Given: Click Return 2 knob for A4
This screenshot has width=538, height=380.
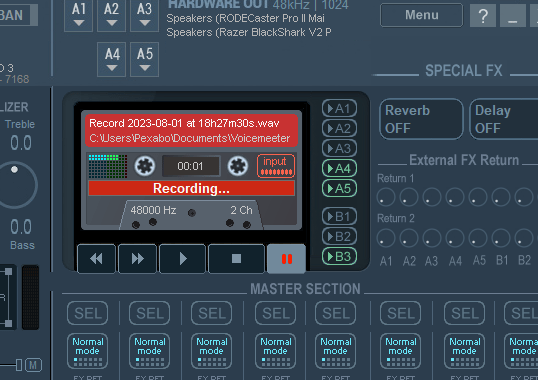Looking at the screenshot, I should (455, 238).
